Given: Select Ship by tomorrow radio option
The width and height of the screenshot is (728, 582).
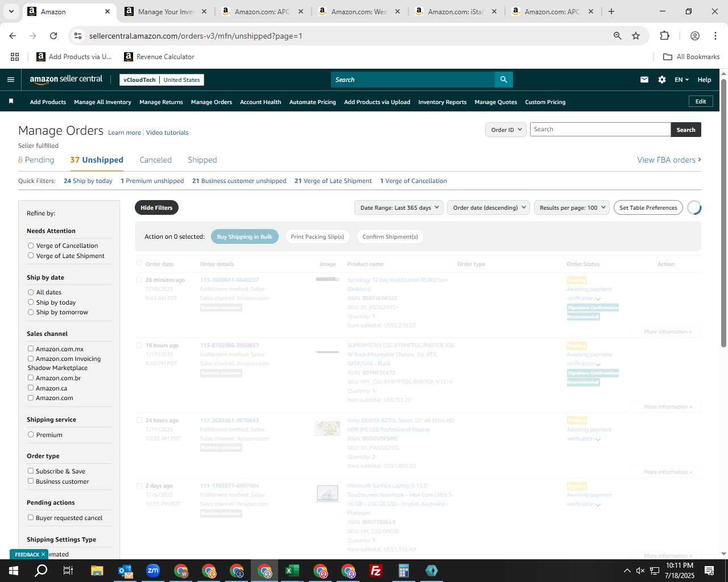Looking at the screenshot, I should pyautogui.click(x=31, y=312).
